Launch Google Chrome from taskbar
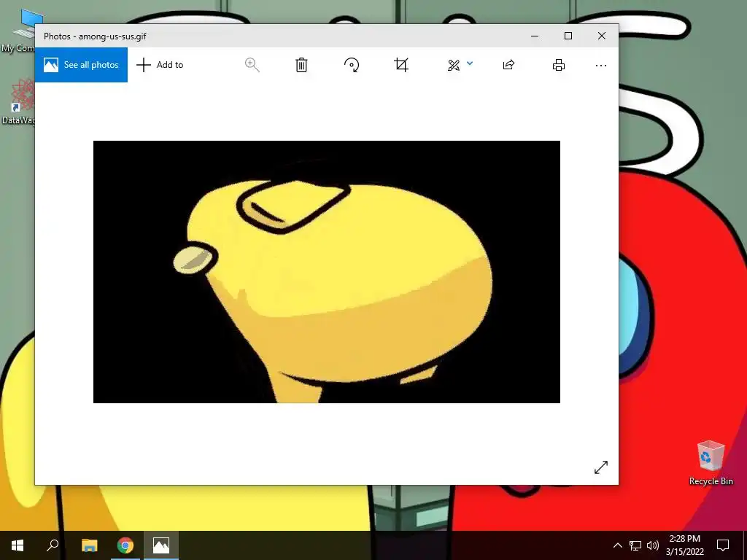 pyautogui.click(x=125, y=545)
